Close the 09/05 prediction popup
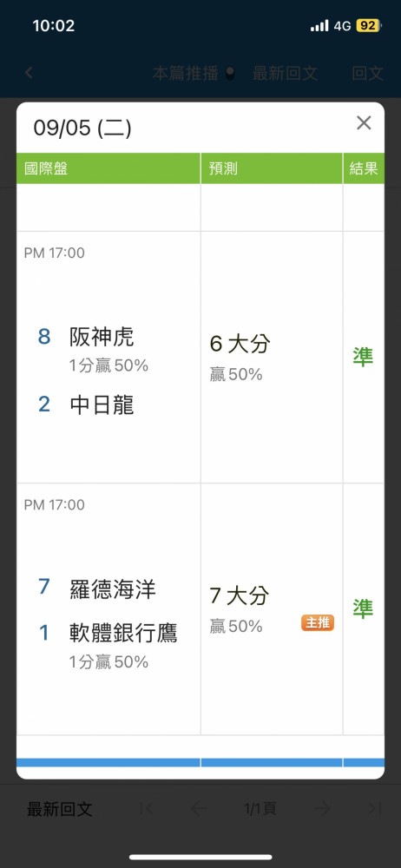This screenshot has height=868, width=401. click(x=364, y=123)
